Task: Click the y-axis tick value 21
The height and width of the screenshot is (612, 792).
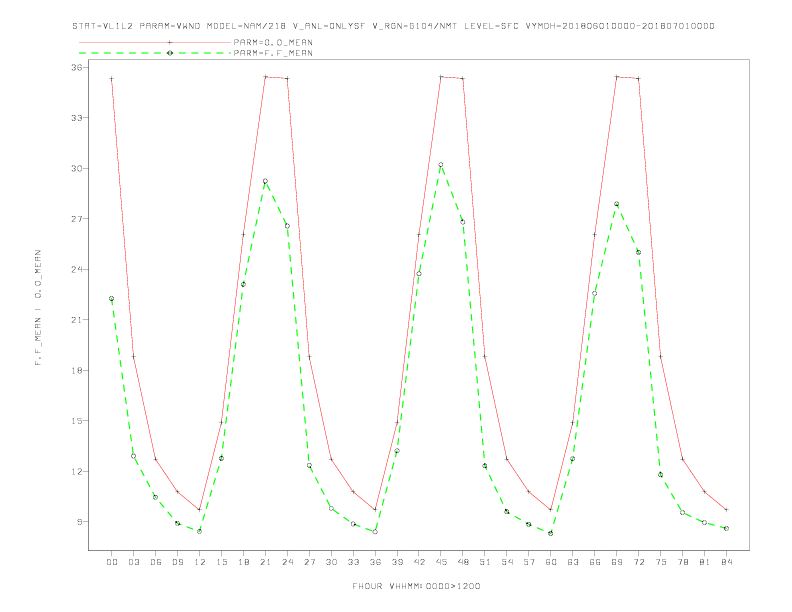Action: click(x=75, y=320)
